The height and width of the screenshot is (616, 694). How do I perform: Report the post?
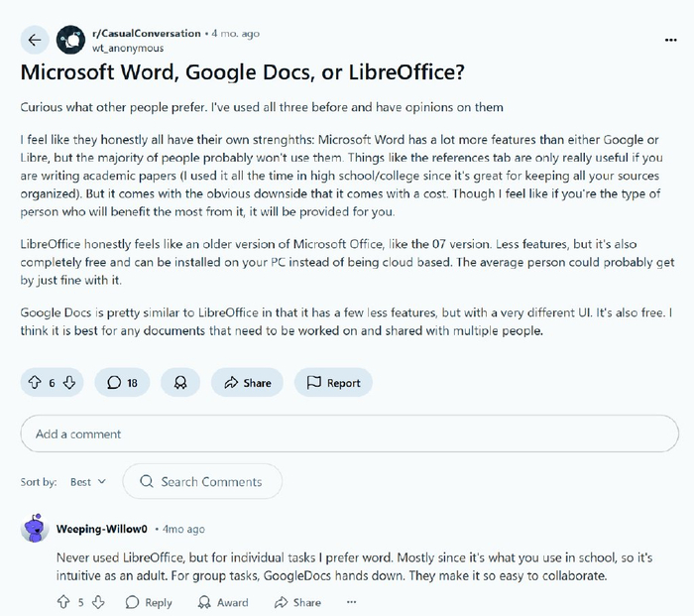[333, 382]
